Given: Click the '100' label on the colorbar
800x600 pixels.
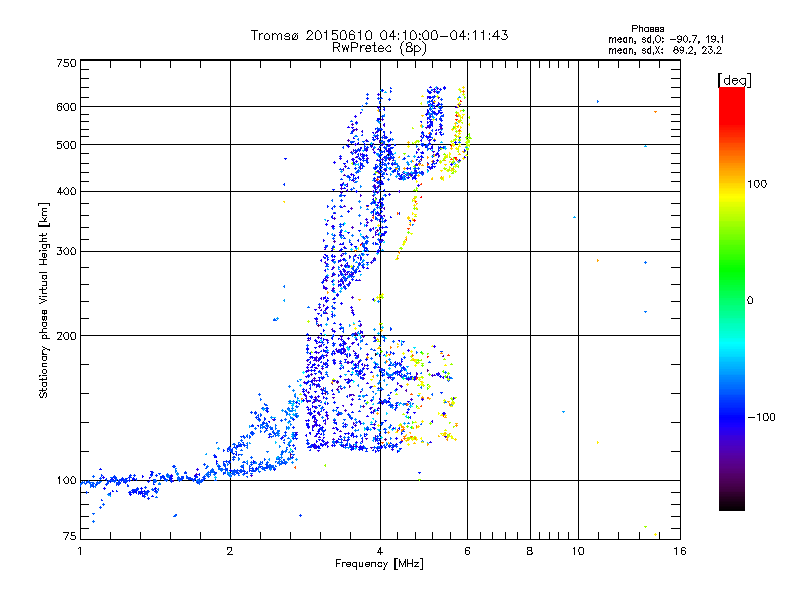Looking at the screenshot, I should (757, 184).
